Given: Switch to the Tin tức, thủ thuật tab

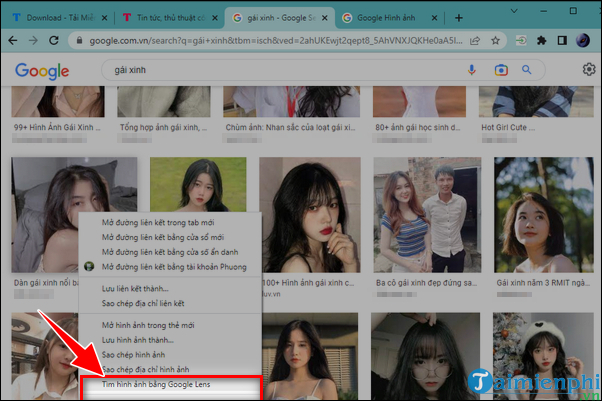Looking at the screenshot, I should point(169,18).
